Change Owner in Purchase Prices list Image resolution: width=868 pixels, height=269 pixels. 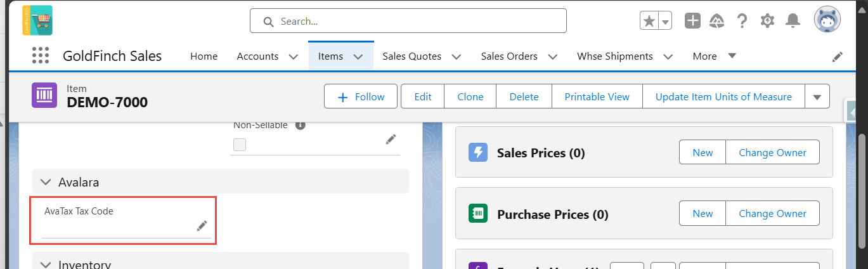(772, 214)
